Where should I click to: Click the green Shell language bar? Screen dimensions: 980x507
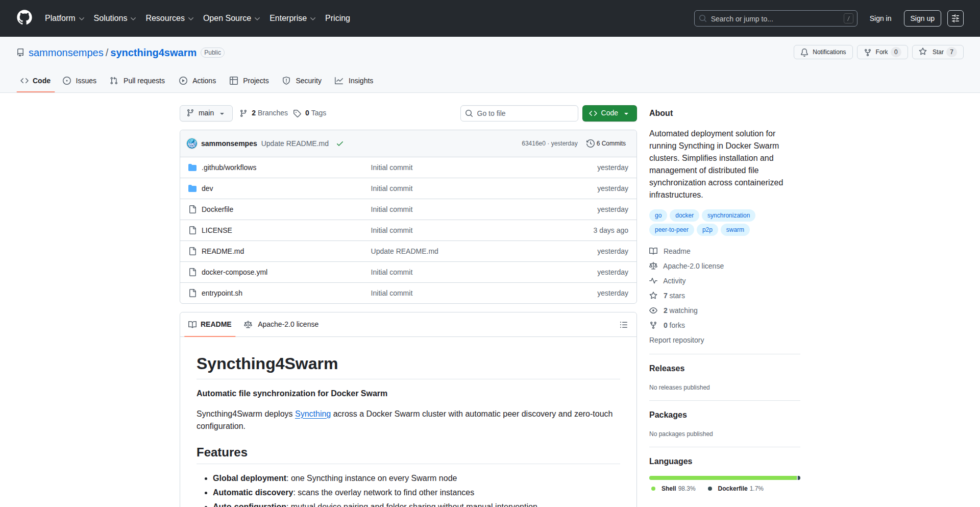point(722,478)
